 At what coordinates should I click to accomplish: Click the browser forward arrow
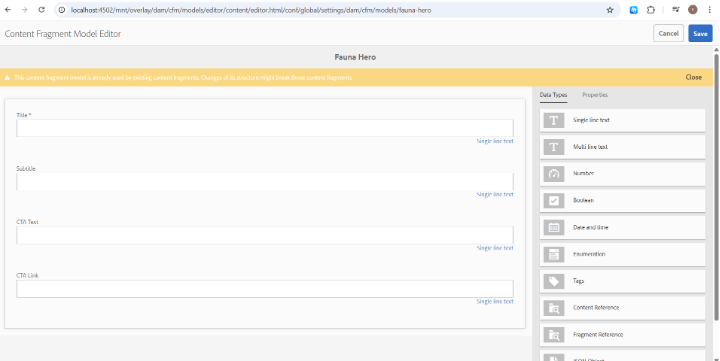tap(24, 10)
